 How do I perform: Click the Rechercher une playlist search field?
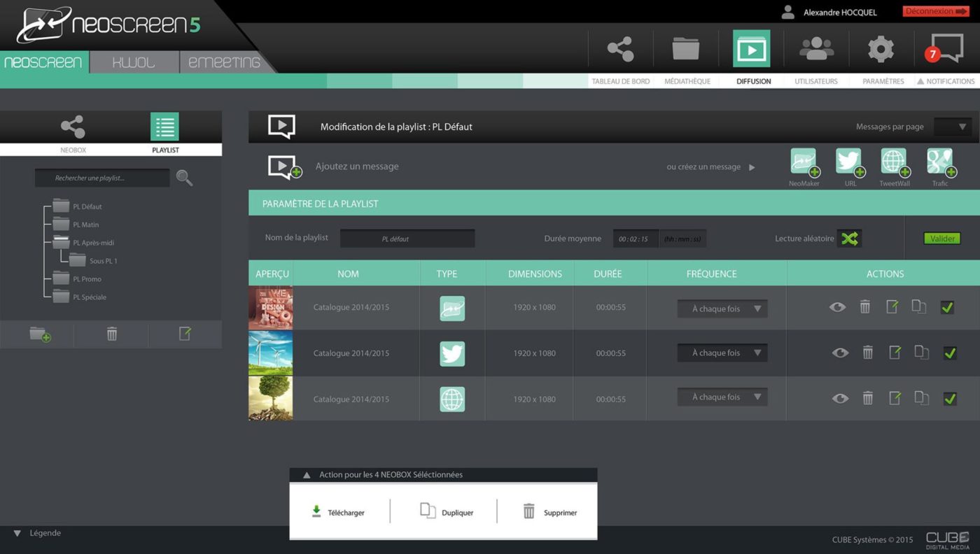point(102,178)
